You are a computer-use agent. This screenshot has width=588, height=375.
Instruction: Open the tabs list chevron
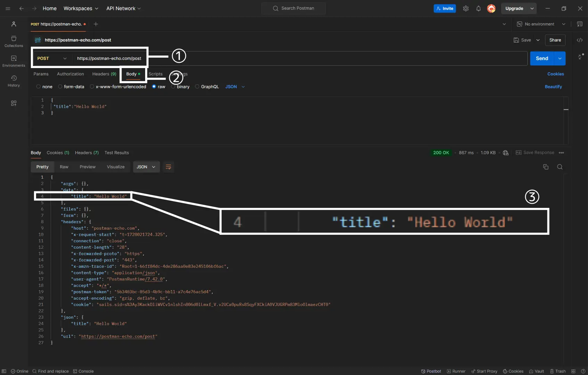(504, 24)
